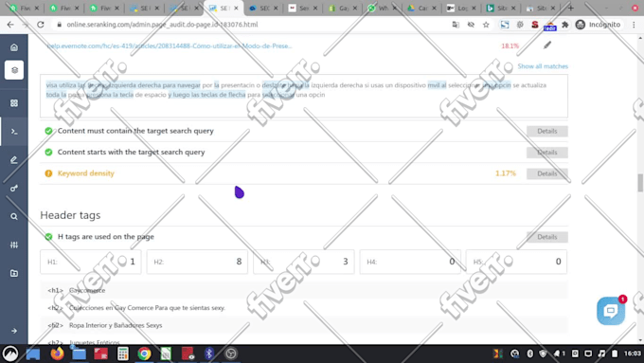This screenshot has width=644, height=363.
Task: Expand the sidebar with the arrow icon
Action: click(x=14, y=331)
